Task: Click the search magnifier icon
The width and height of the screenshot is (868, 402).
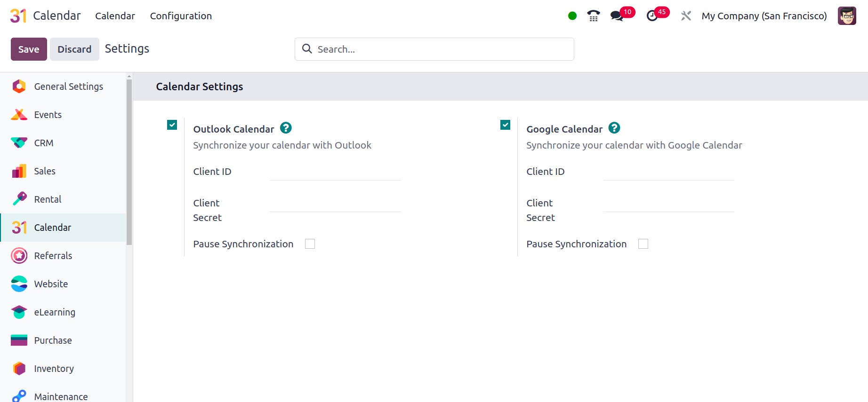Action: (307, 49)
